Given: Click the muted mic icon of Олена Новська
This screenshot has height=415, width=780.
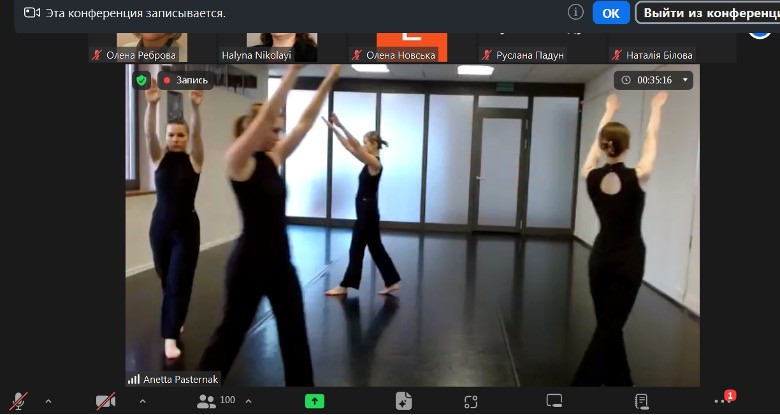Looking at the screenshot, I should (357, 55).
